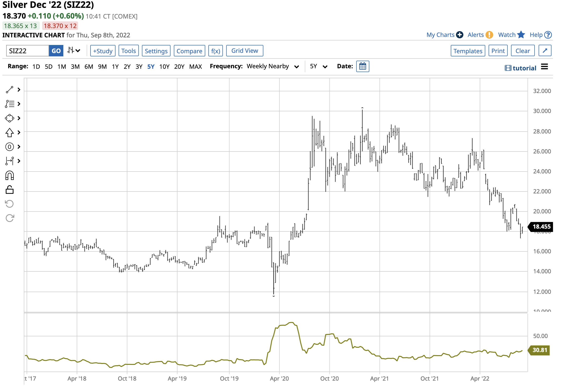
Task: Pick the price range measurement tool
Action: tap(9, 161)
